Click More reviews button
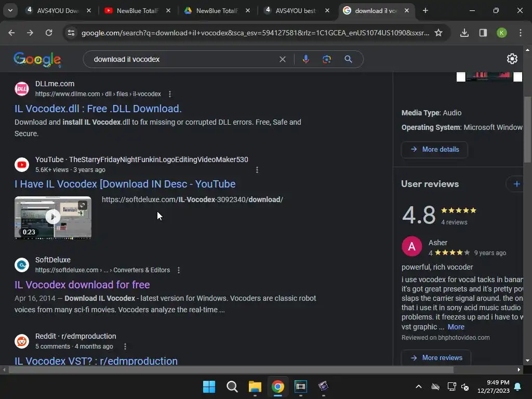The image size is (532, 399). 436,357
